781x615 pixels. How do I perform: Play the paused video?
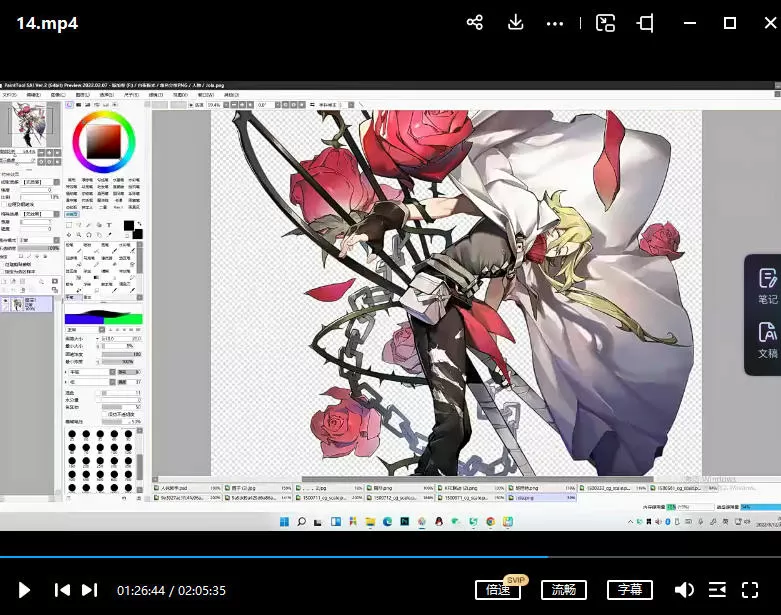(x=25, y=590)
